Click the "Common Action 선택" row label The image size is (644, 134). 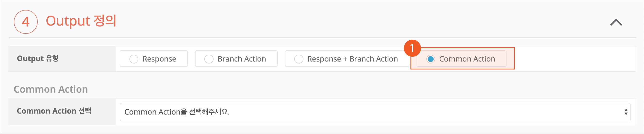(54, 111)
